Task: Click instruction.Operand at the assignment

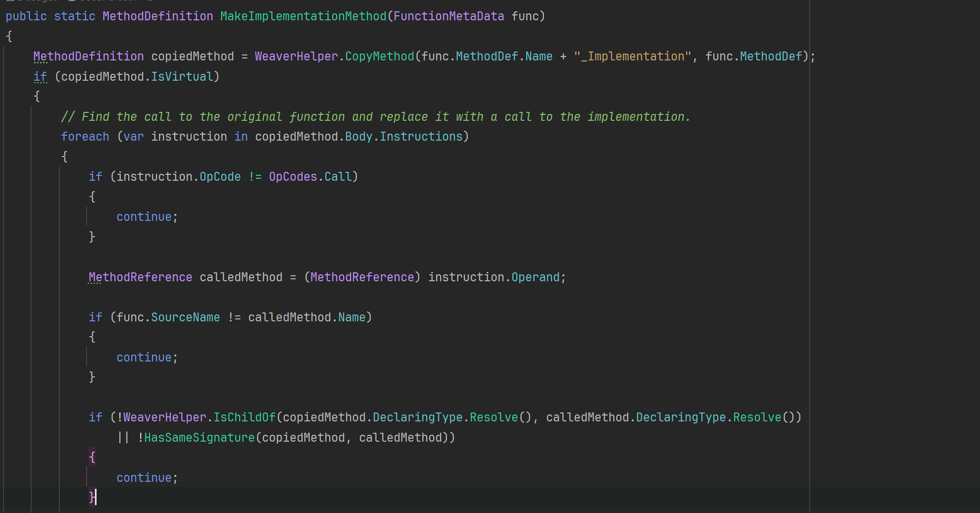Action: [x=495, y=277]
